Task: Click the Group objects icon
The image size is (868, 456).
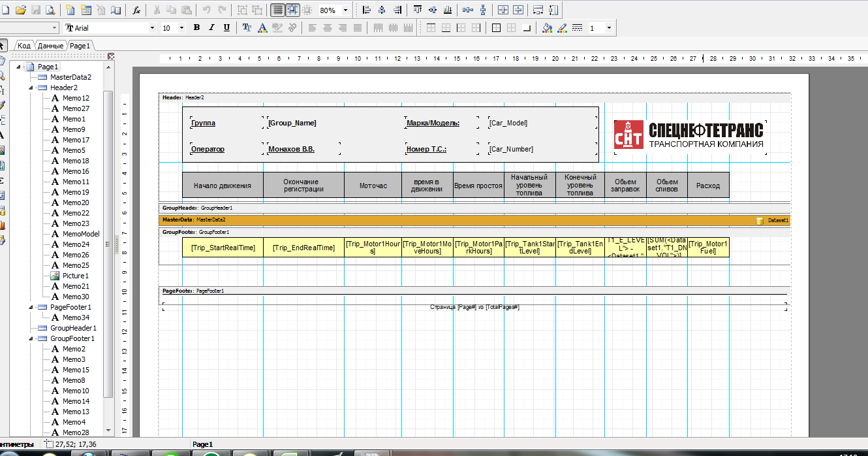Action: tap(242, 10)
